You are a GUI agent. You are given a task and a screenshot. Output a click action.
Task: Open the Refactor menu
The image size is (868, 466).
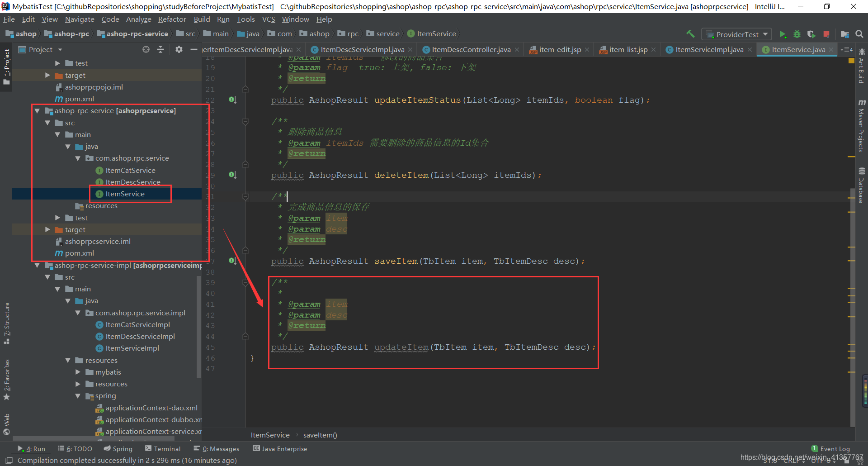click(x=172, y=19)
